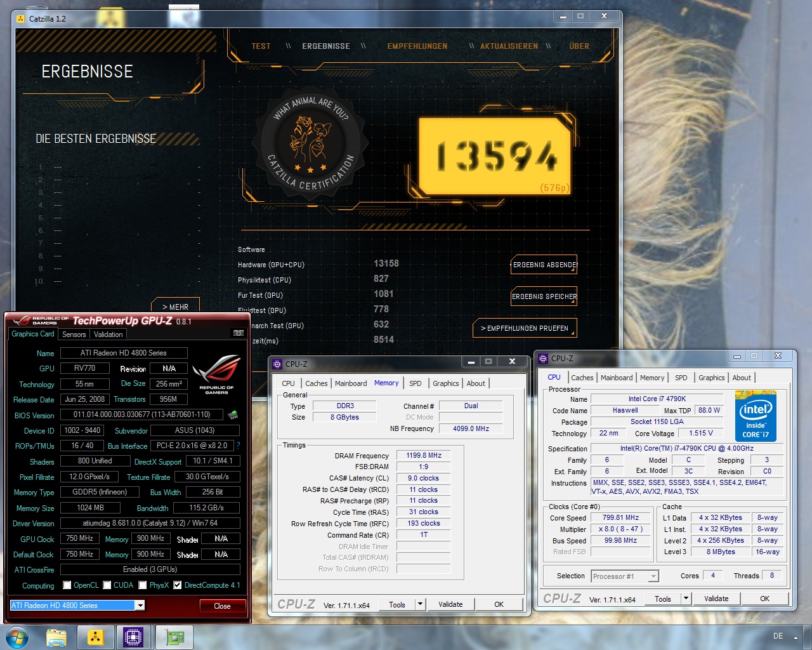Click ERGEBNIS SPEICHERN button

click(x=544, y=296)
